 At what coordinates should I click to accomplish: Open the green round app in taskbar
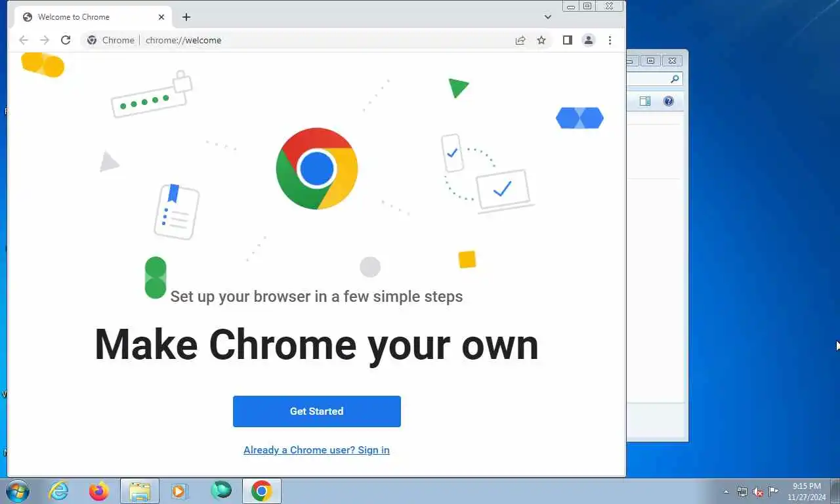pos(221,491)
